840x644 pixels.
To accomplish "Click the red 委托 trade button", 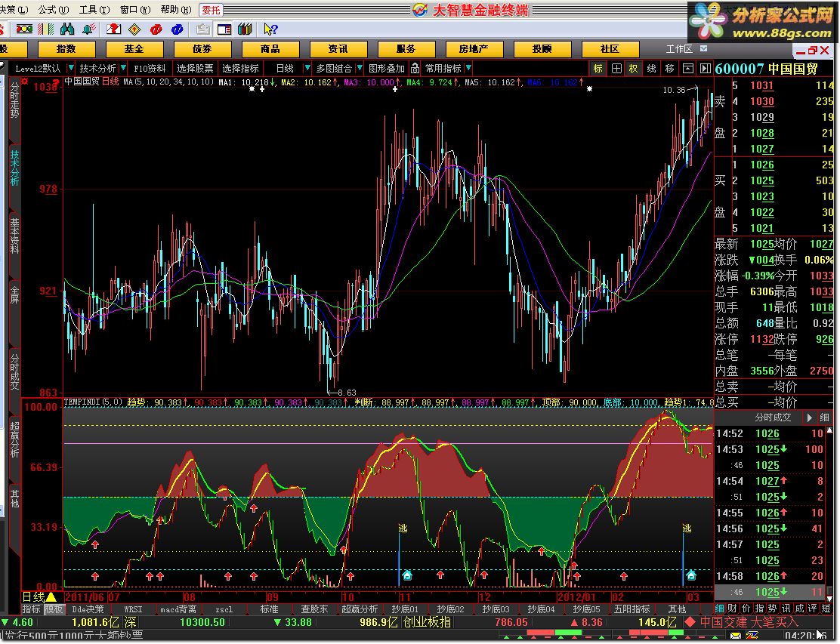I will click(211, 10).
